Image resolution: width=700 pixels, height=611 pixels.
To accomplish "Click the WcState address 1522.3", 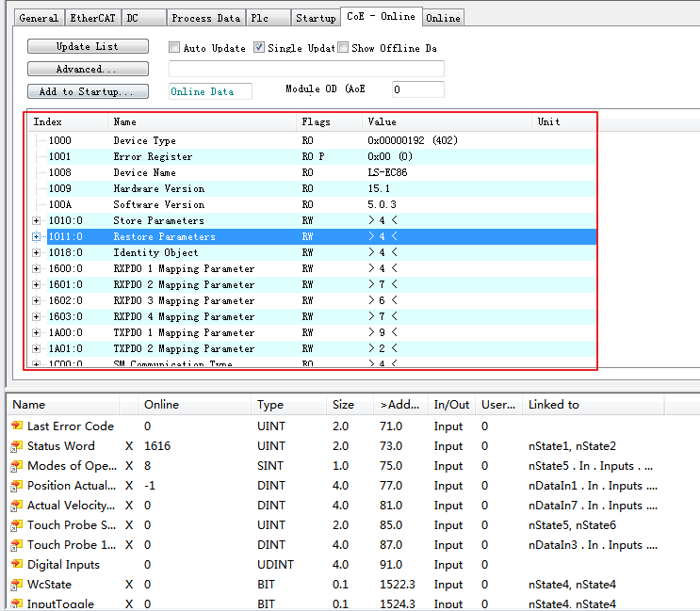I will 398,585.
